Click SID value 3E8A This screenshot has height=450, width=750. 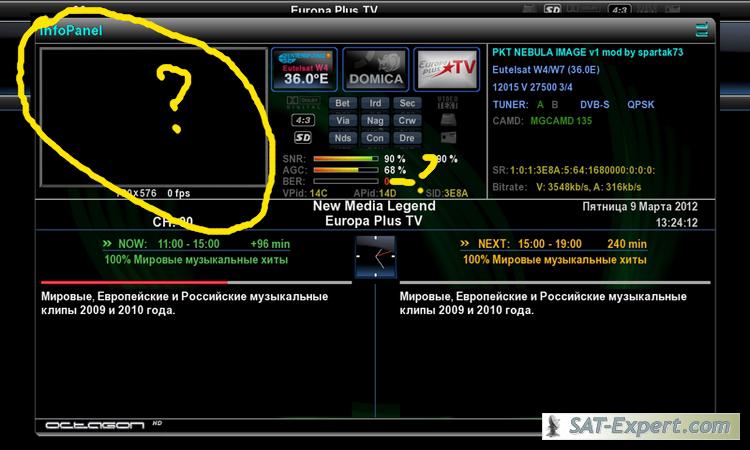456,193
